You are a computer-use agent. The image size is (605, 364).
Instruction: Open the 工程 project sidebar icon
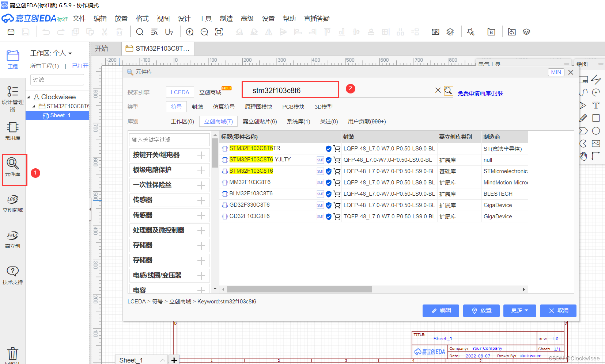[13, 60]
